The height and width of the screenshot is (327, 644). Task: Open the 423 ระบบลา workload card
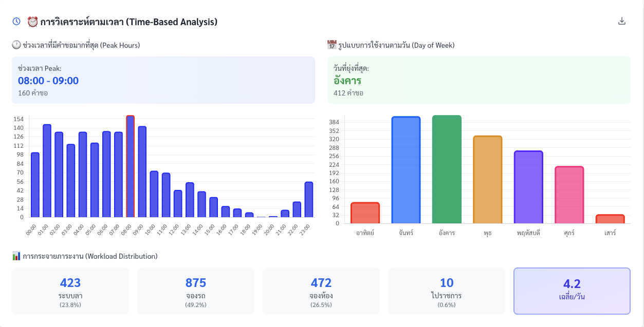(70, 291)
